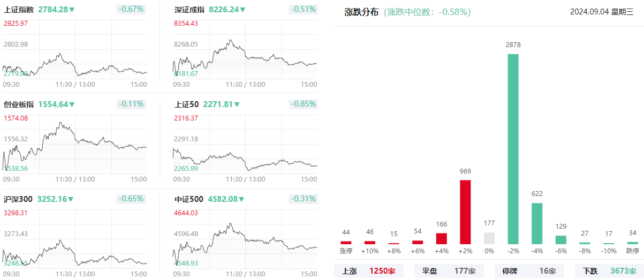Viewport: 644px width, 279px height.
Task: Open the 上证指数 index title
Action: click(x=19, y=10)
